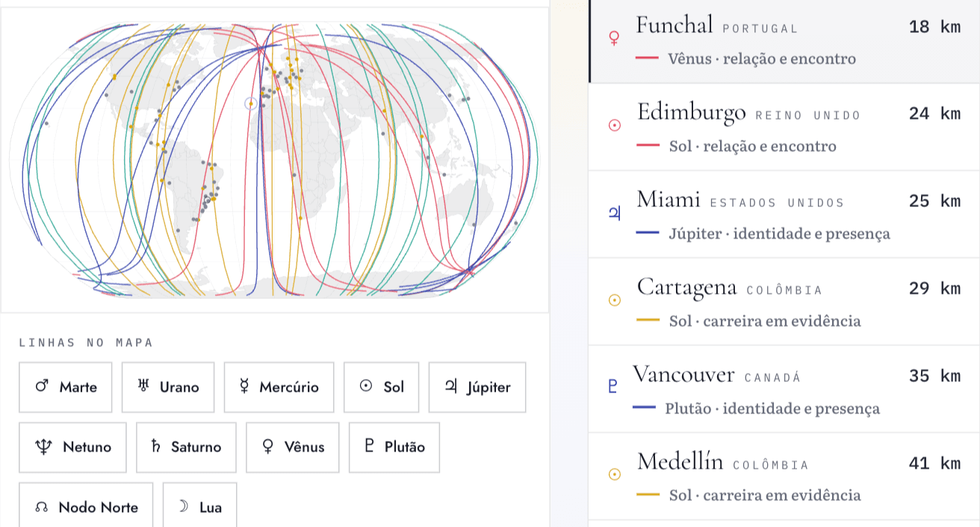Click the blue line swatch under Miami
The width and height of the screenshot is (980, 527).
[647, 233]
